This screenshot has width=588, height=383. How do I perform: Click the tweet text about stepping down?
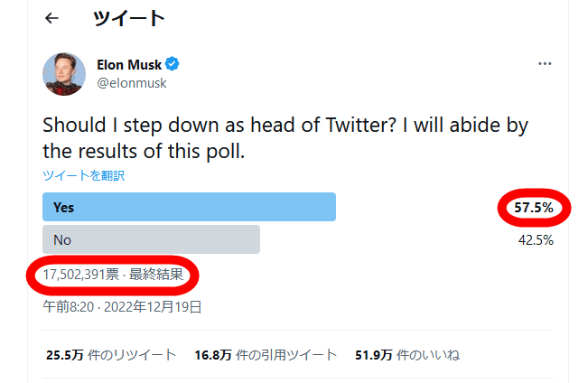click(285, 138)
